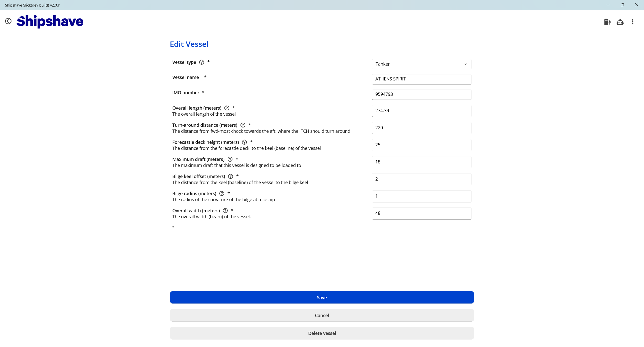Open Bilge radius help icon
This screenshot has height=347, width=644.
222,194
